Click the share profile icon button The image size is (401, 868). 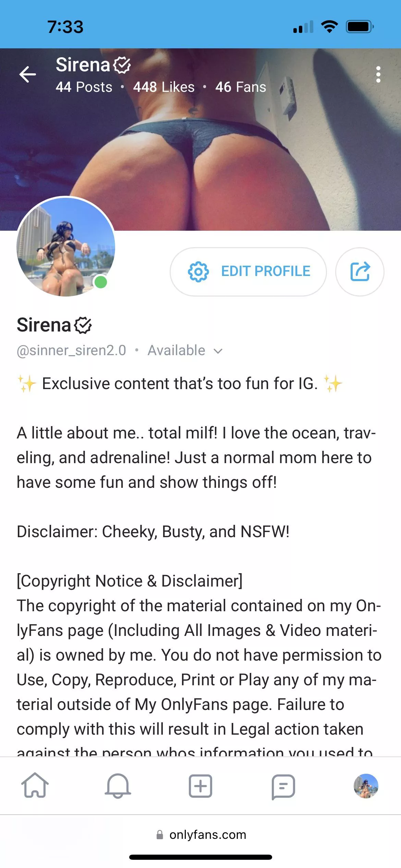point(360,272)
